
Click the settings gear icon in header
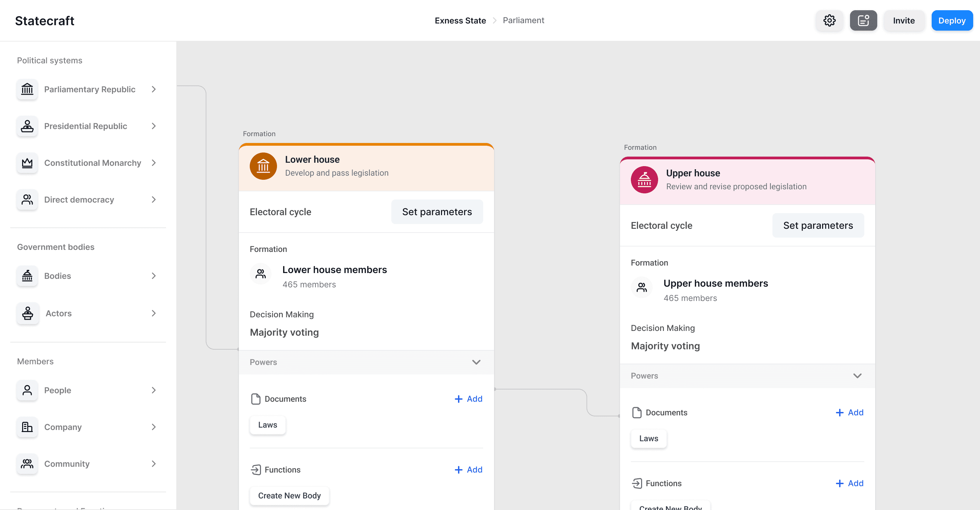pos(829,20)
